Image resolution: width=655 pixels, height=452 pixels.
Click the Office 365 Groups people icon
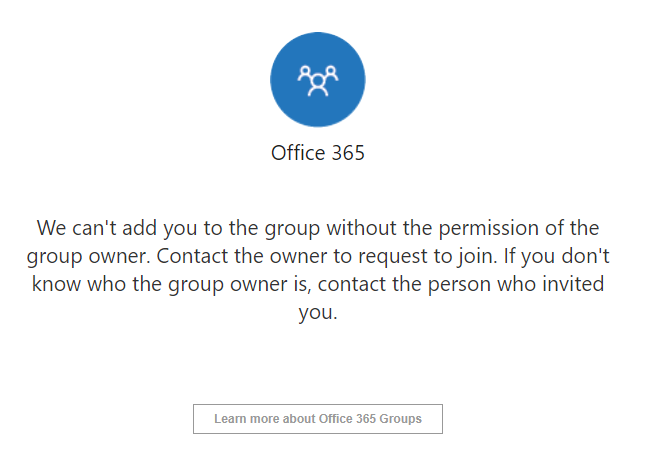click(318, 81)
